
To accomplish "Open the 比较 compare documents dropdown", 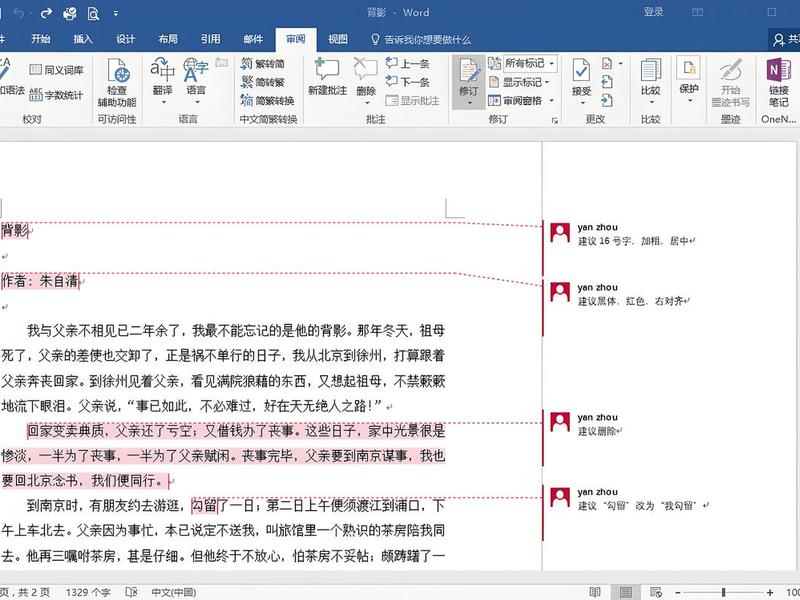I will [651, 81].
